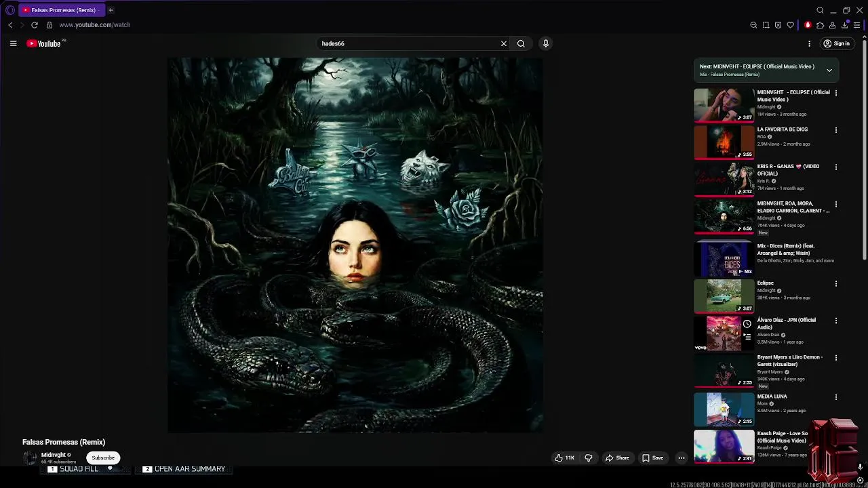Viewport: 868px width, 488px height.
Task: Share the video
Action: click(617, 458)
